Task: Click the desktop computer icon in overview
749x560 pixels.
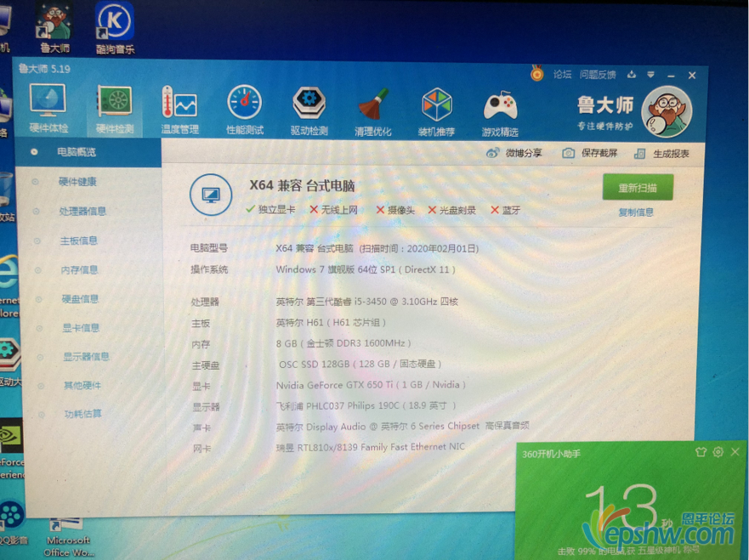Action: [211, 195]
